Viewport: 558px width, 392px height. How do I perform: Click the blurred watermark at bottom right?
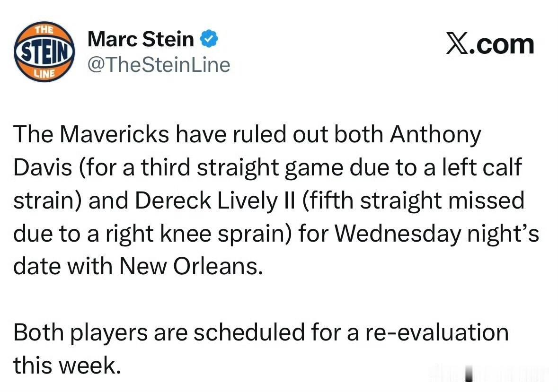[487, 374]
